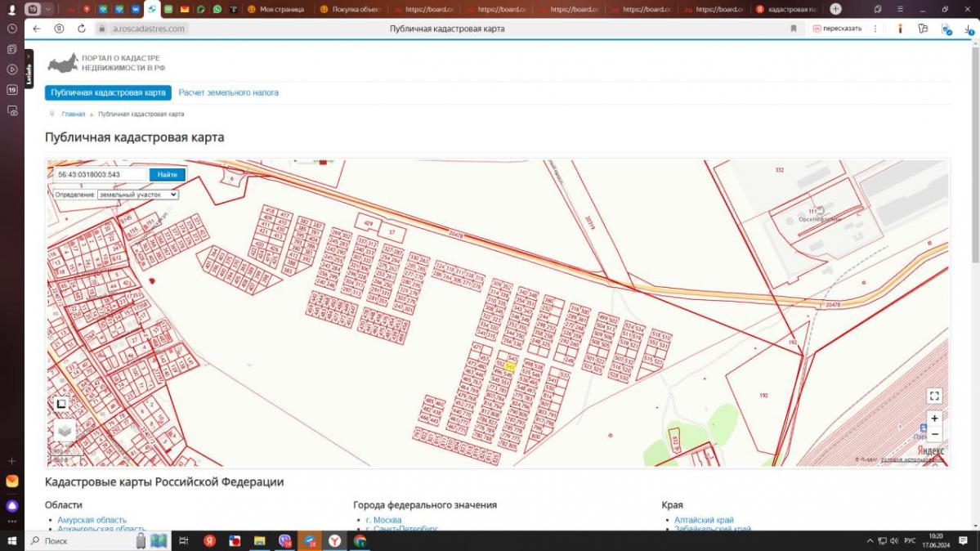
Task: Zoom out on the cadastral map
Action: click(934, 434)
